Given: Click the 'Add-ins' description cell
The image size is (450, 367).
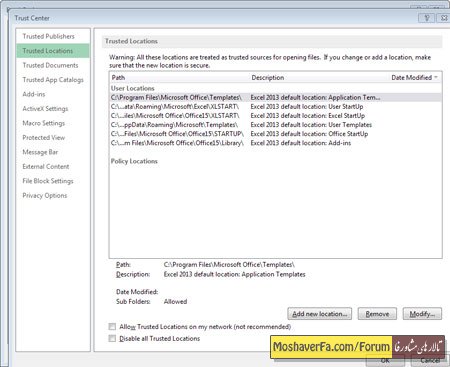Looking at the screenshot, I should (301, 143).
